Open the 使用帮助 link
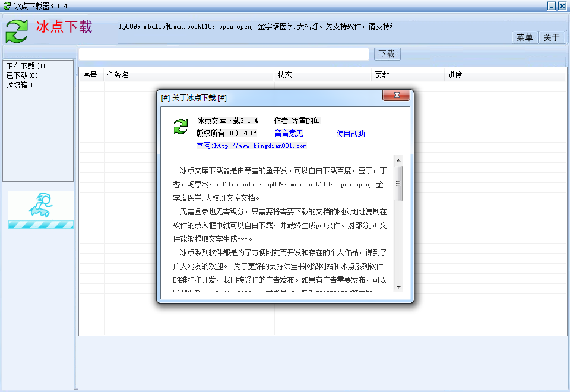Screen dimensions: 570x392 tap(350, 134)
